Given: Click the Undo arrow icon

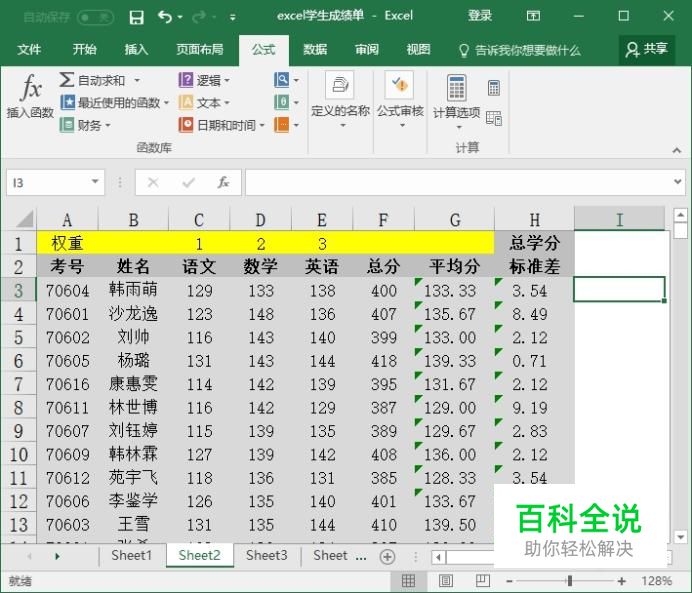Looking at the screenshot, I should tap(165, 17).
